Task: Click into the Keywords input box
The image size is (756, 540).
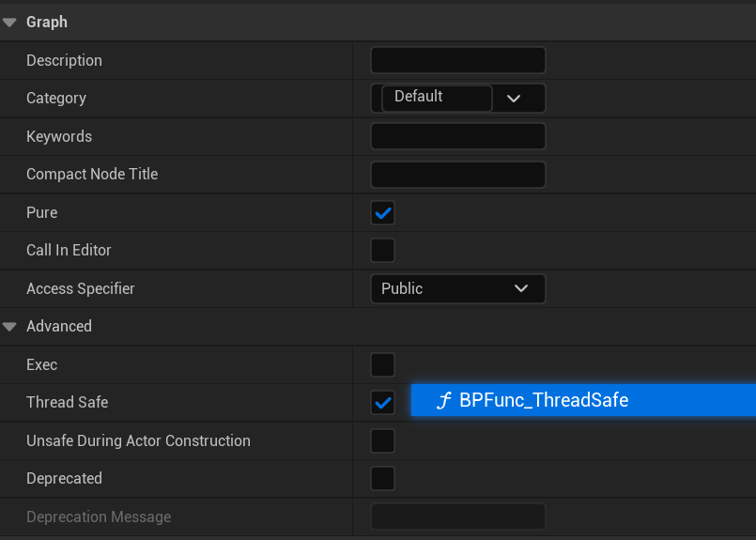Action: (457, 136)
